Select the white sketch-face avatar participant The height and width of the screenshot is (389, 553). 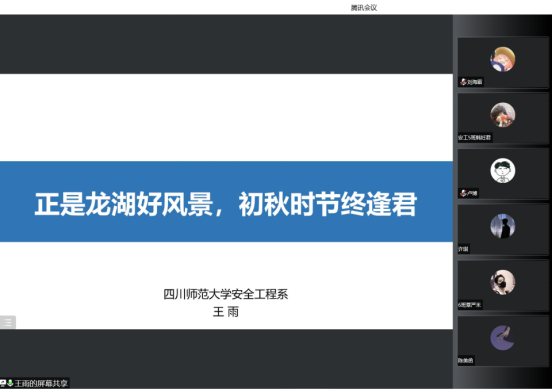click(x=503, y=170)
